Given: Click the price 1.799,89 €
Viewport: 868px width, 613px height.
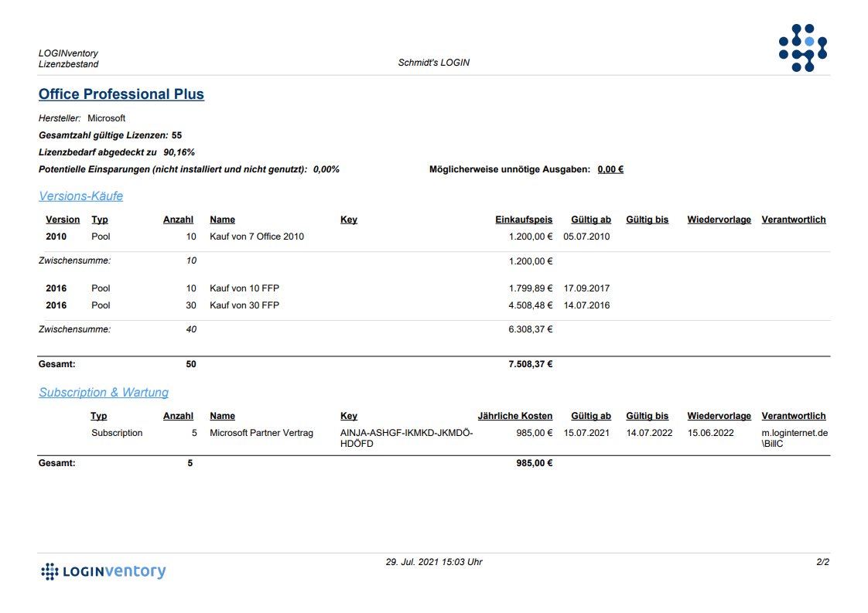Looking at the screenshot, I should tap(531, 288).
